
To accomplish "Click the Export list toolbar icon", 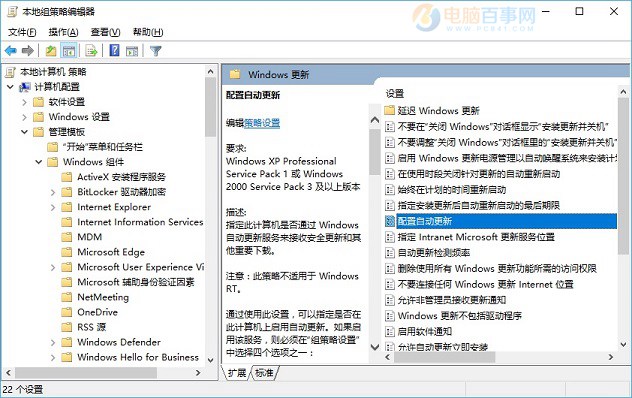I will point(91,51).
